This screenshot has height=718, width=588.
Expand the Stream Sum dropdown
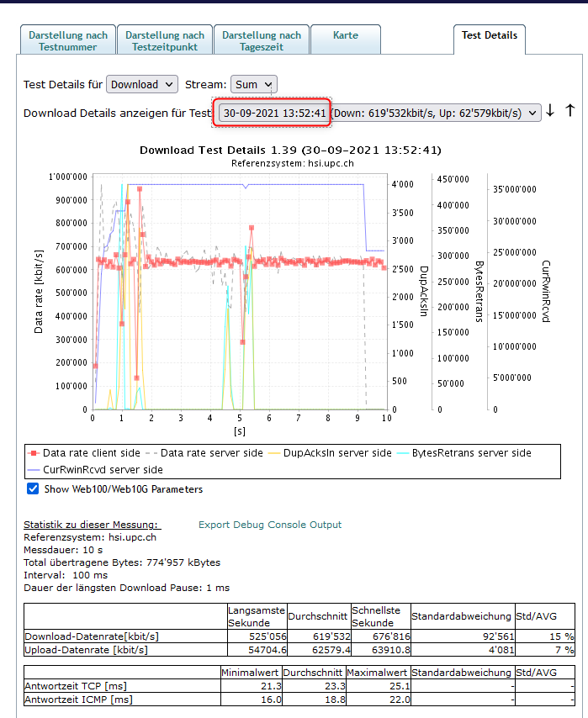[254, 84]
